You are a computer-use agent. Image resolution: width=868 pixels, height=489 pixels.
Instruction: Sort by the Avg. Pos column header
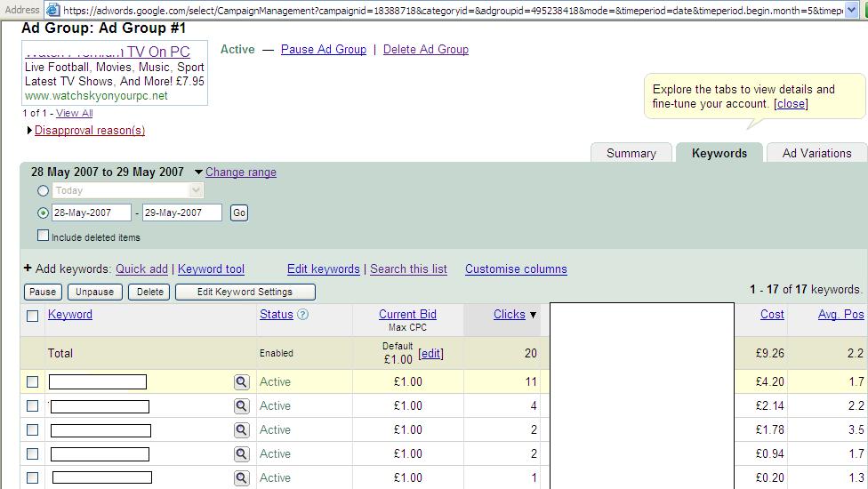[x=841, y=314]
